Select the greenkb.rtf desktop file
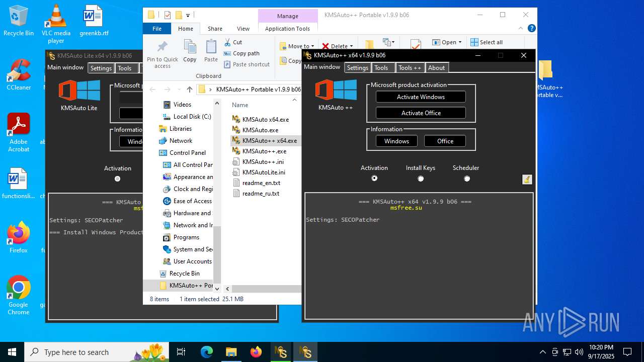Screen dimensions: 644x362 [x=94, y=21]
